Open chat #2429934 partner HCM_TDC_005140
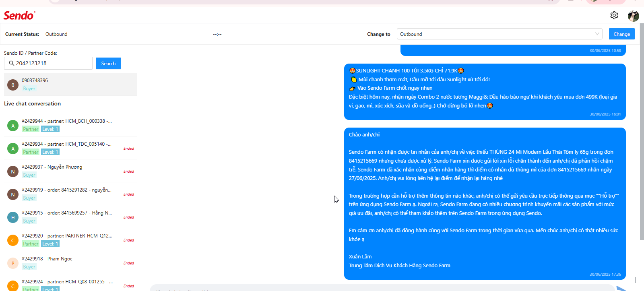644x291 pixels. pos(70,148)
